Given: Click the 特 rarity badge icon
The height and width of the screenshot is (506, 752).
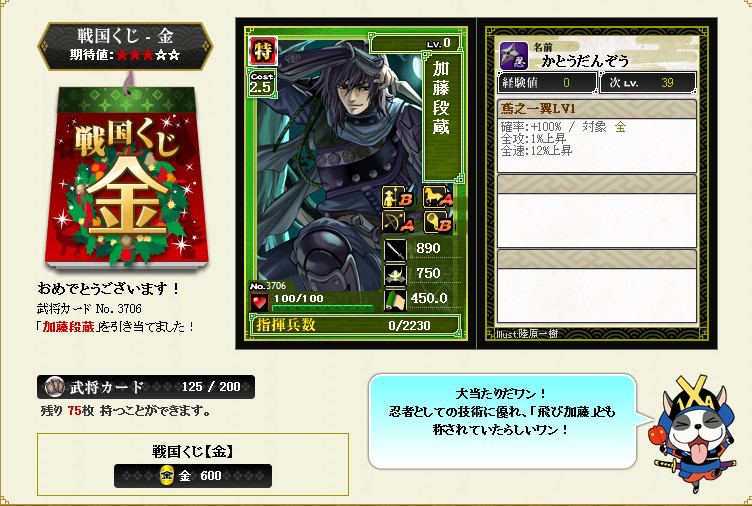Looking at the screenshot, I should [262, 51].
